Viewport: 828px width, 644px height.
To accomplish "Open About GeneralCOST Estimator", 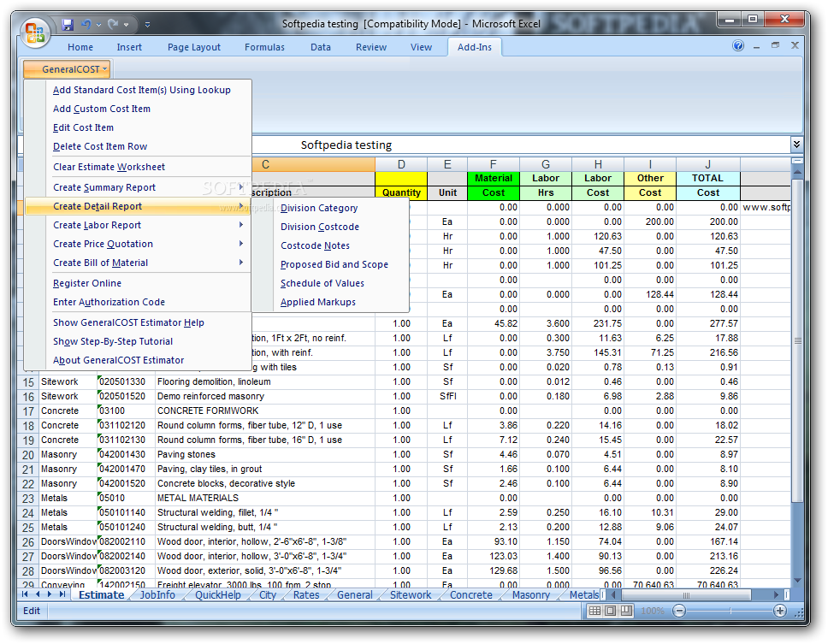I will tap(118, 361).
